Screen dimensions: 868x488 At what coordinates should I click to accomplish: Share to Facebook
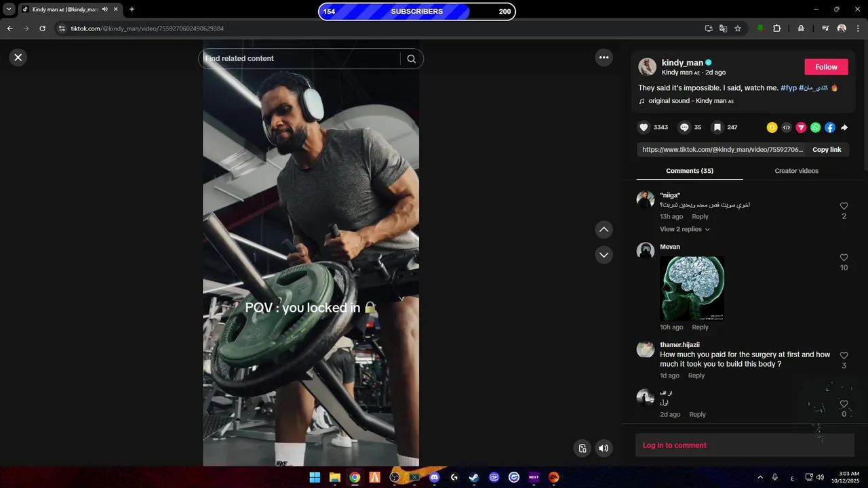coord(830,127)
